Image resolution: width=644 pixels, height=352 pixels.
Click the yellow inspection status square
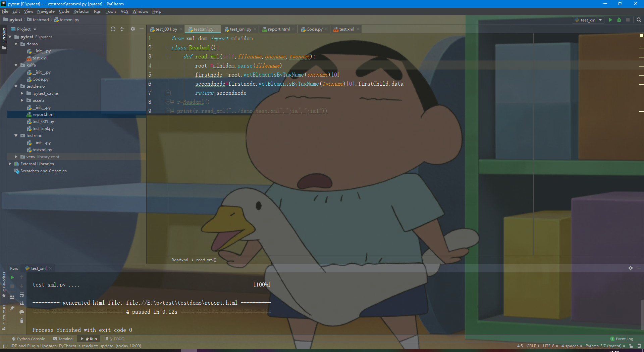[x=641, y=36]
